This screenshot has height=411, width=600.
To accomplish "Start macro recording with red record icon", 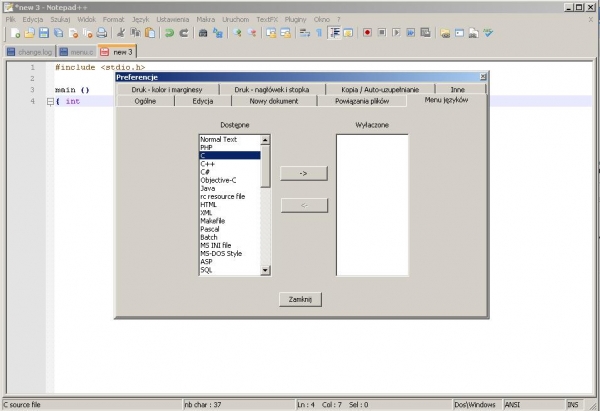I will tap(368, 33).
